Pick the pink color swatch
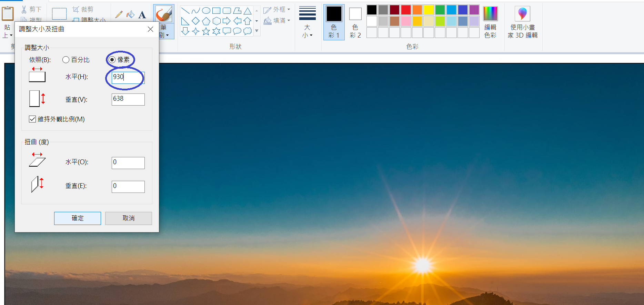Screen dimensions: 644x305 pyautogui.click(x=406, y=21)
